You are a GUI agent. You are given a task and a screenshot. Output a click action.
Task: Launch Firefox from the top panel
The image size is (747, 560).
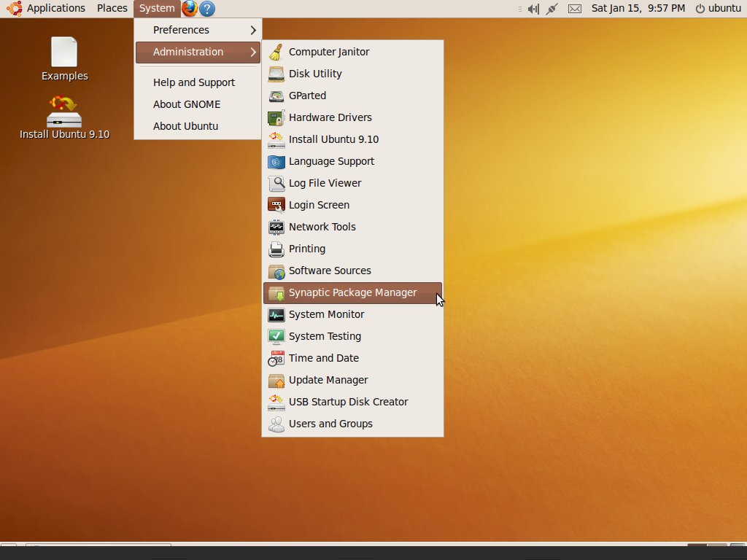point(190,8)
